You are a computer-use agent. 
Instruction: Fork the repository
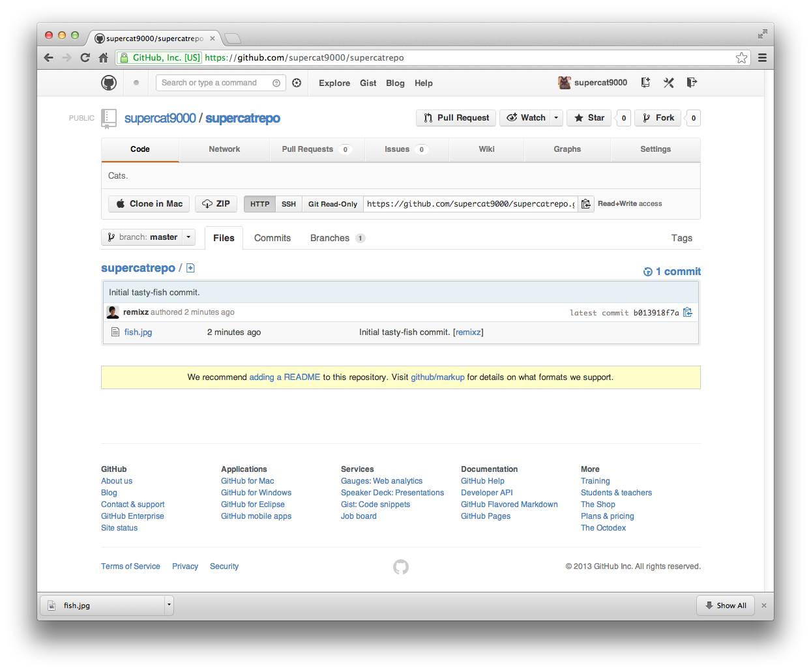(658, 118)
